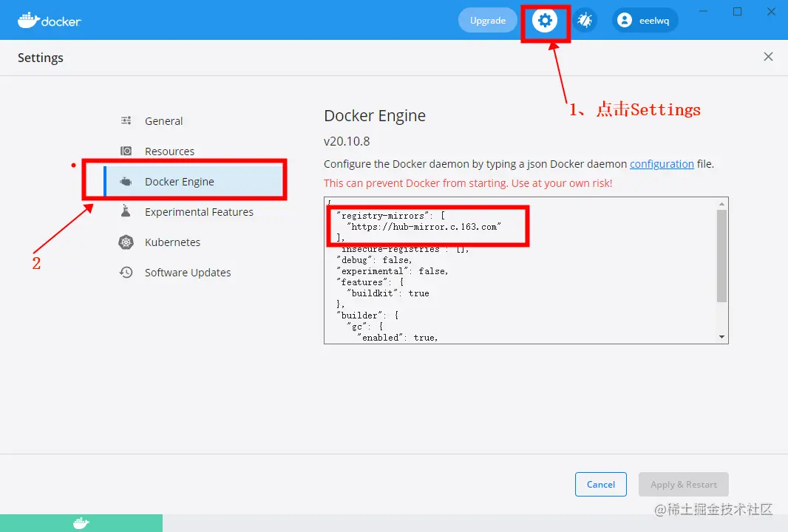Open the Resources settings section
The image size is (788, 532).
(169, 151)
